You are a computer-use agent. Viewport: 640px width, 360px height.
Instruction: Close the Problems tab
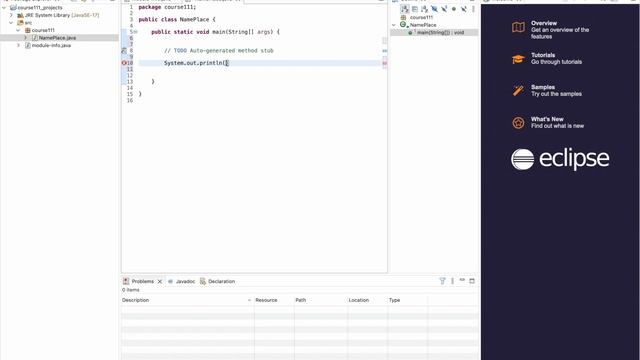tap(160, 282)
